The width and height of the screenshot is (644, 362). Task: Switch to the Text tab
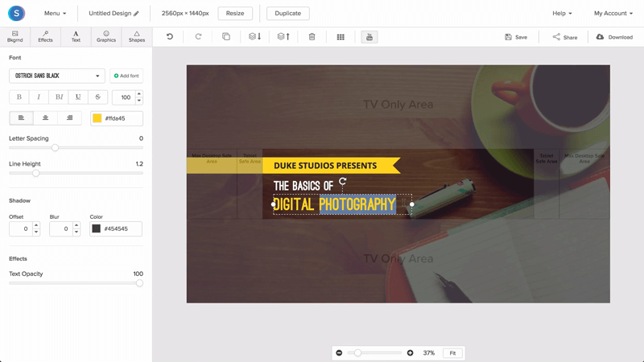[x=76, y=36]
